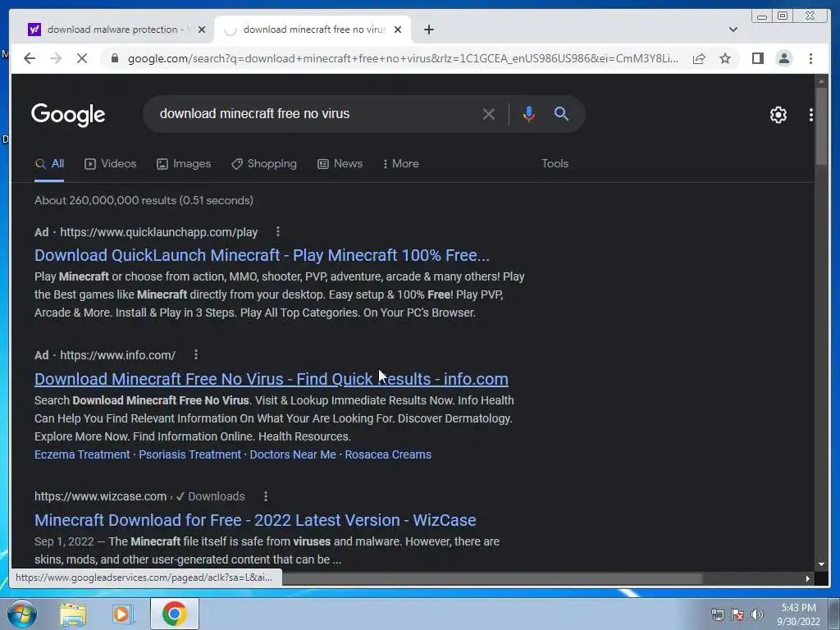The height and width of the screenshot is (630, 840).
Task: Switch to Images results
Action: click(184, 164)
